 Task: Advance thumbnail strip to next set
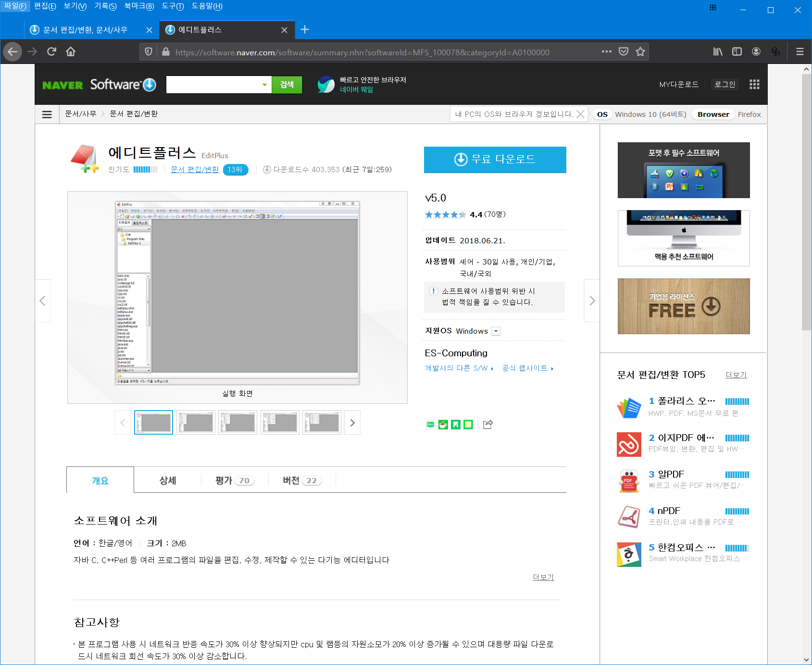coord(352,423)
